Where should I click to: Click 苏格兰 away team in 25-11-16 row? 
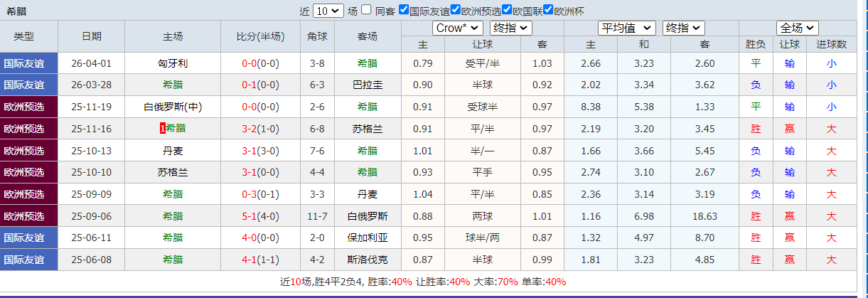(x=368, y=129)
